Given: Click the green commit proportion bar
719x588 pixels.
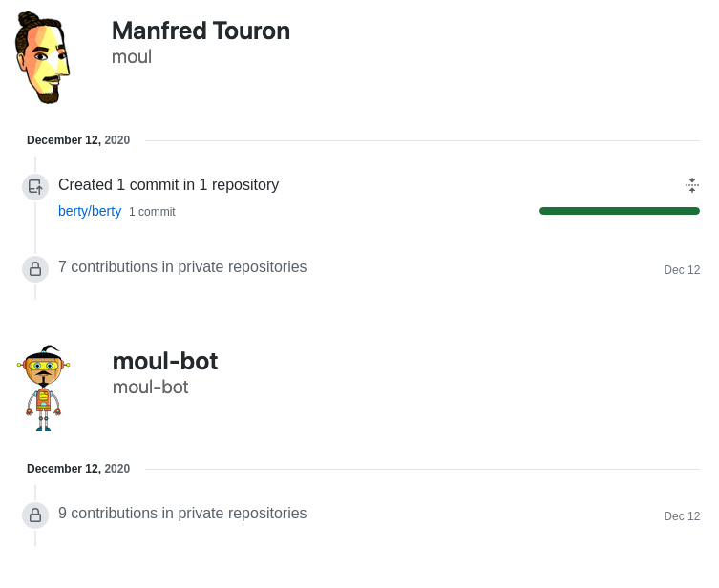Looking at the screenshot, I should (x=619, y=211).
